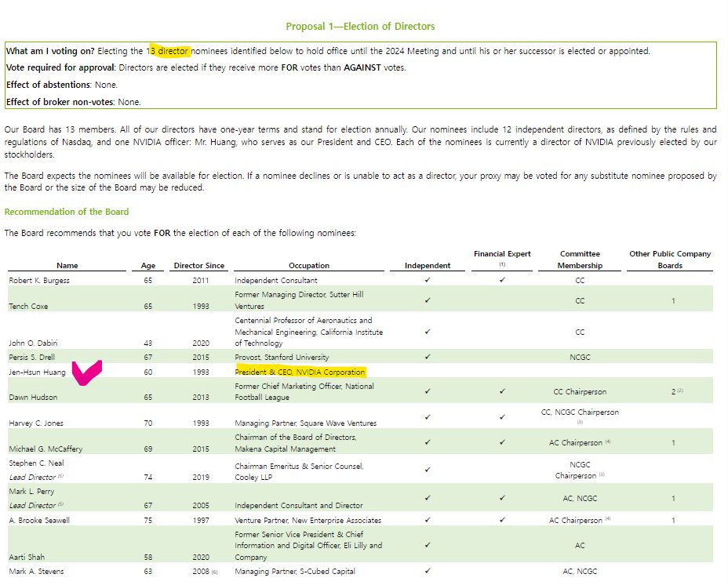This screenshot has width=728, height=585.
Task: Click 'Venture Partner, New Enterprise Associates' occupation
Action: 308,521
